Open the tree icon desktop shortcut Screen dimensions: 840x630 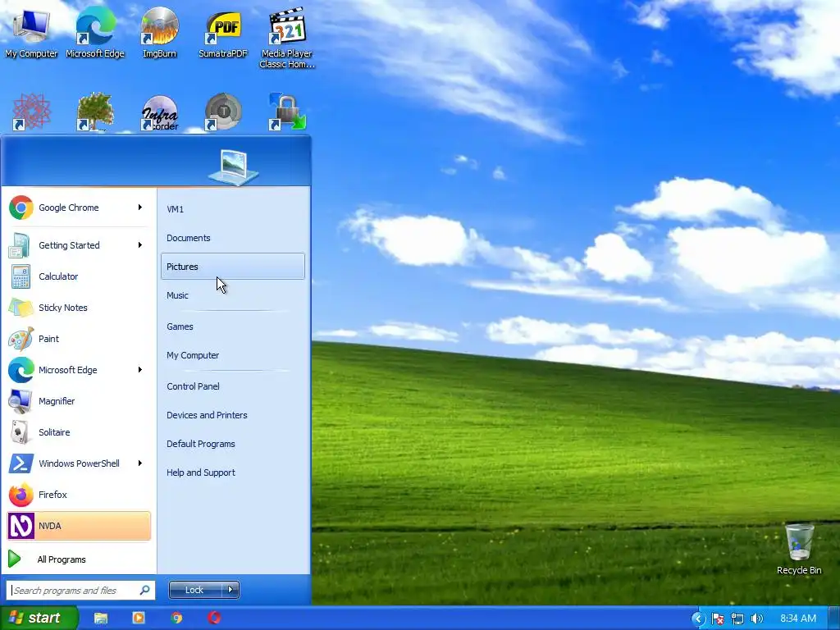[x=95, y=112]
